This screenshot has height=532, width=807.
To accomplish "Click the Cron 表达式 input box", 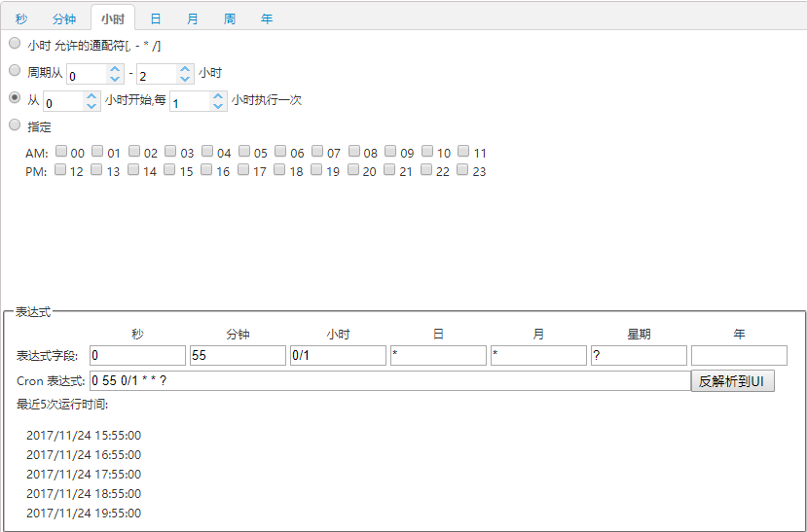I will (x=390, y=381).
